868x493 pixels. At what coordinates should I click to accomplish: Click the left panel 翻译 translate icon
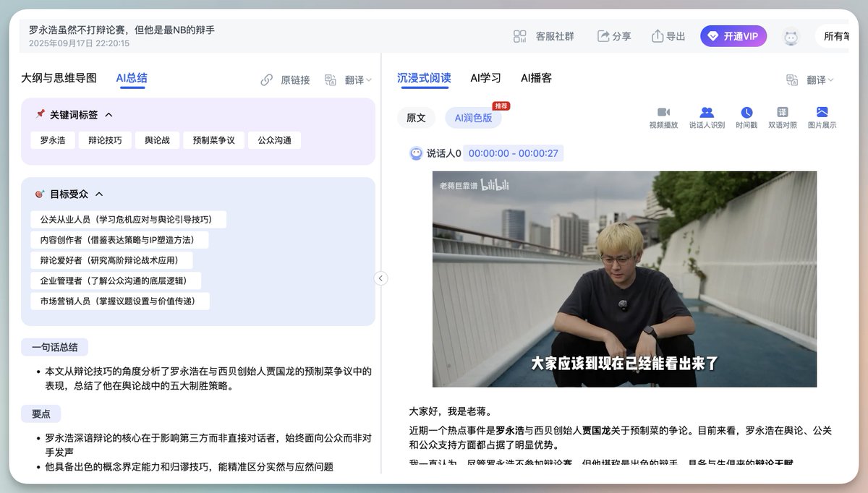(x=331, y=80)
